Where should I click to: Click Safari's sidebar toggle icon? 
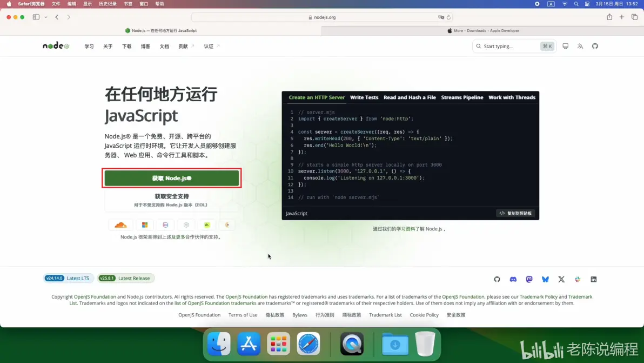click(x=36, y=17)
